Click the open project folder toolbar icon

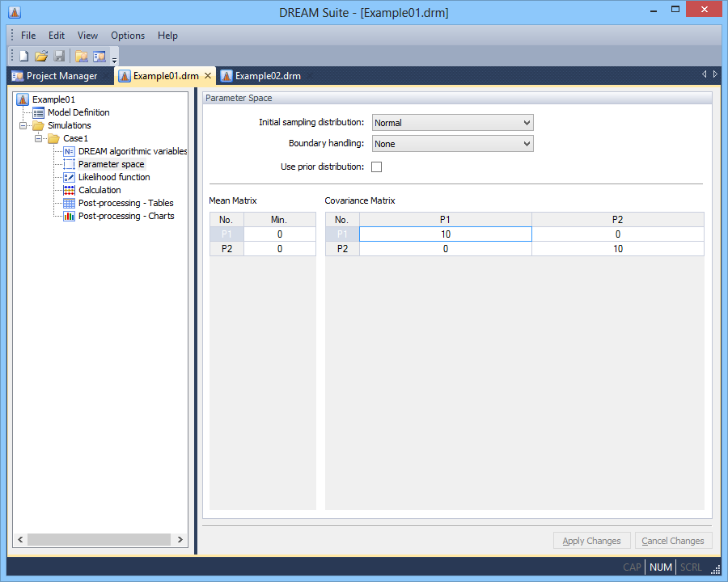[82, 56]
